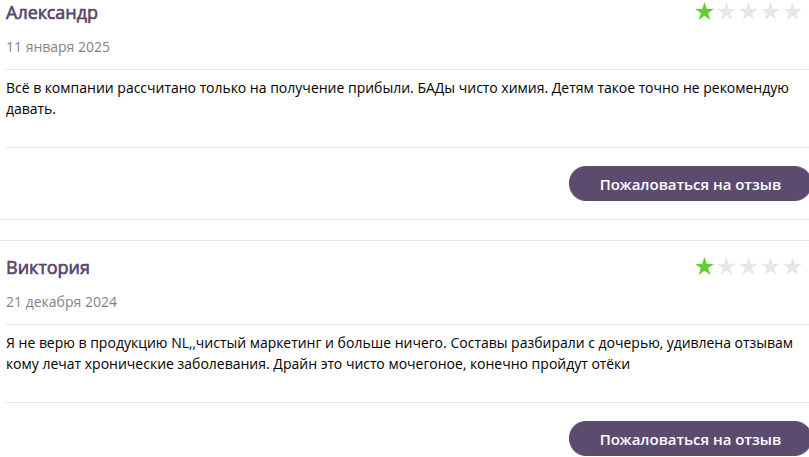Image resolution: width=809 pixels, height=457 pixels.
Task: Click the date 21 декабря 2024
Action: click(62, 302)
